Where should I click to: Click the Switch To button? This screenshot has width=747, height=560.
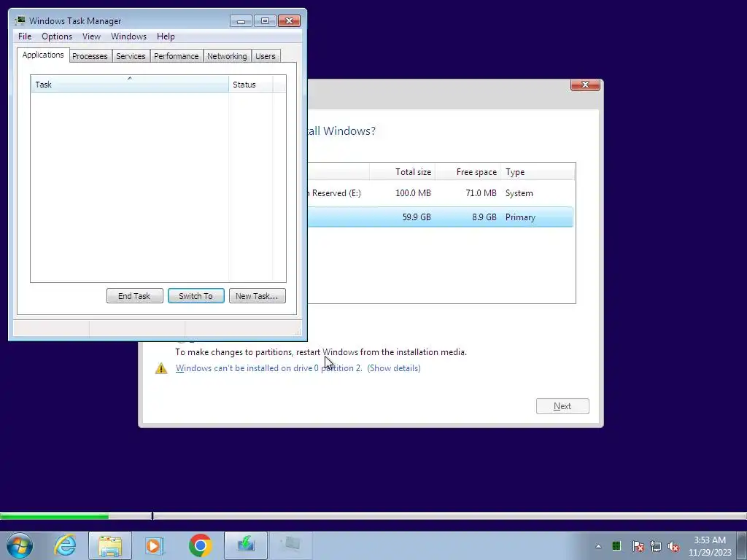(x=196, y=296)
